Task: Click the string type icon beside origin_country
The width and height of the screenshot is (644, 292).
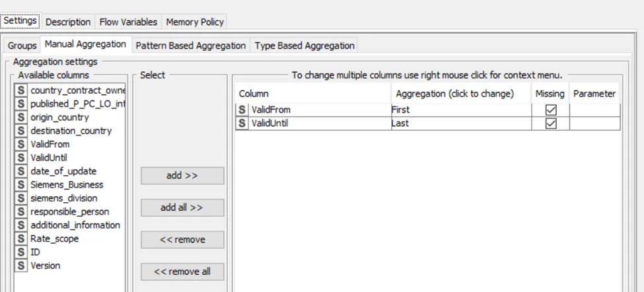Action: [x=21, y=117]
